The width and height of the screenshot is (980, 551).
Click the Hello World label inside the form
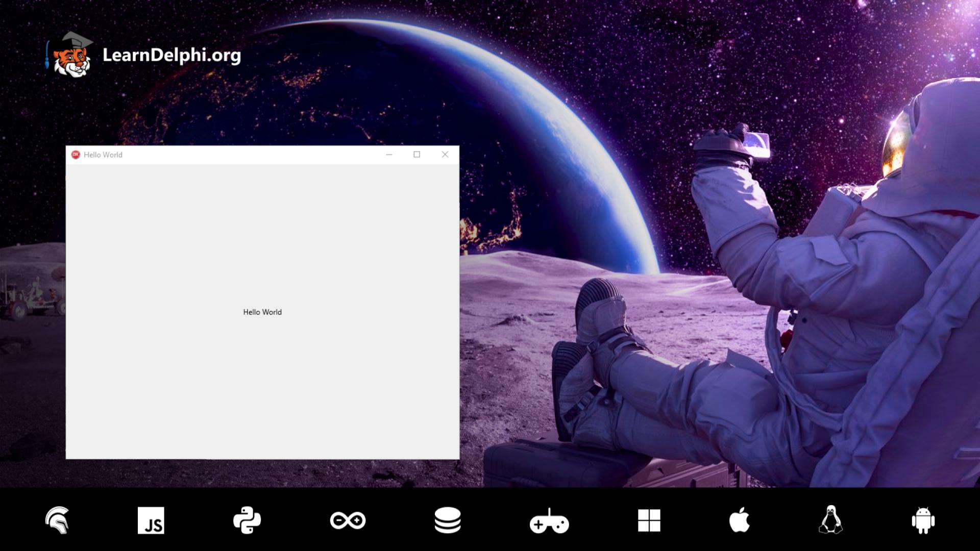(262, 312)
